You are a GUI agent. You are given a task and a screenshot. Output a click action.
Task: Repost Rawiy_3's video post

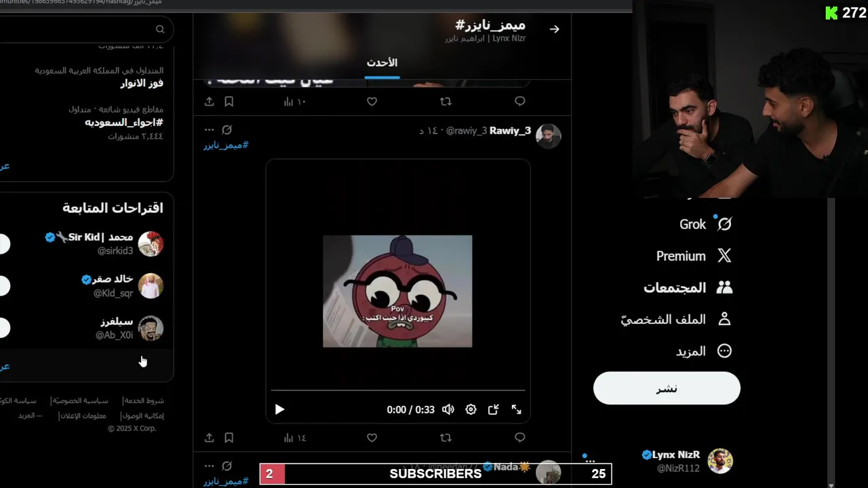pyautogui.click(x=446, y=438)
